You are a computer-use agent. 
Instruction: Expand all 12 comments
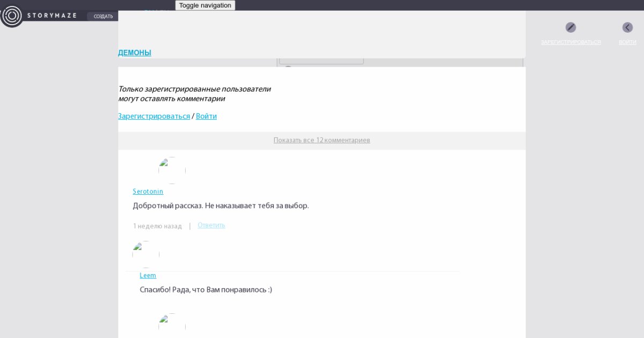(321, 140)
